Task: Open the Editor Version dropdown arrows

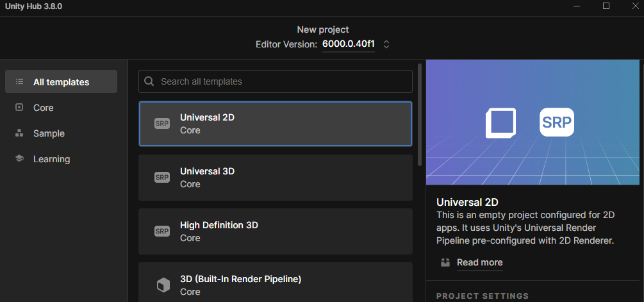Action: 386,44
